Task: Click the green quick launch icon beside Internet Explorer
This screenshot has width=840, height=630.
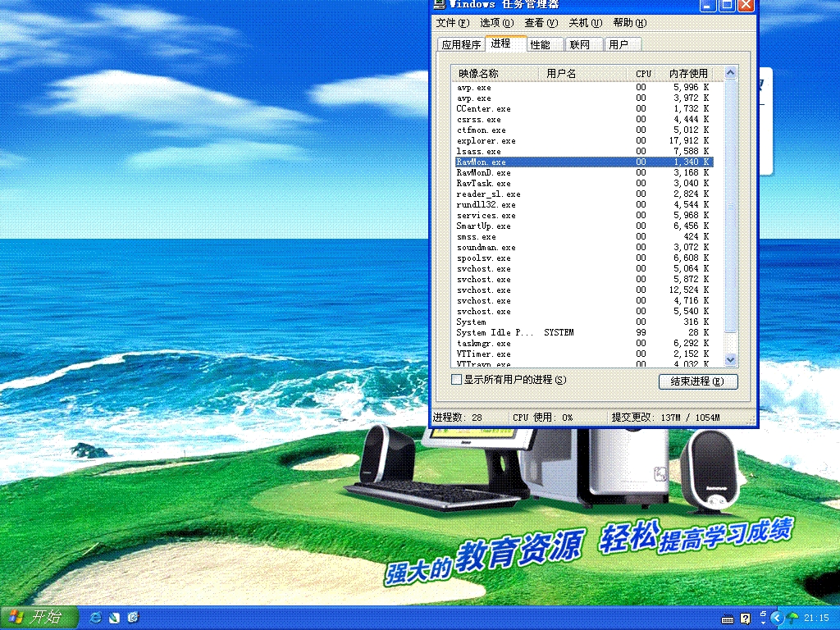Action: point(115,618)
